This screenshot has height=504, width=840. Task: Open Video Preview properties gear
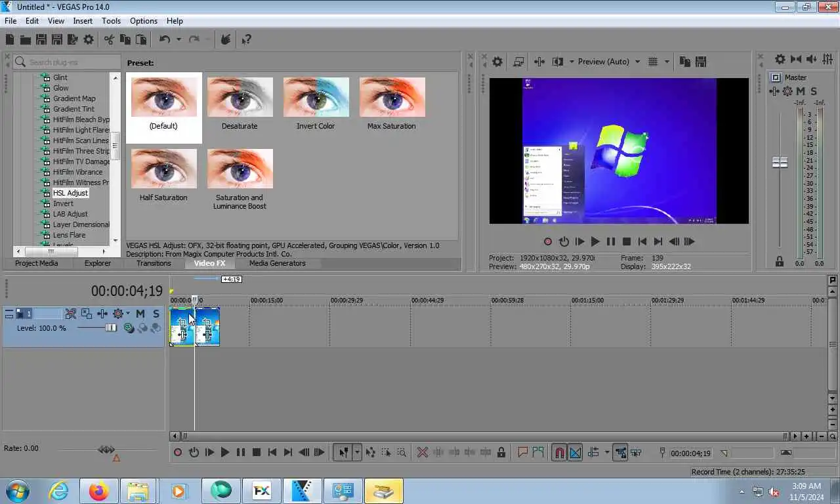497,62
